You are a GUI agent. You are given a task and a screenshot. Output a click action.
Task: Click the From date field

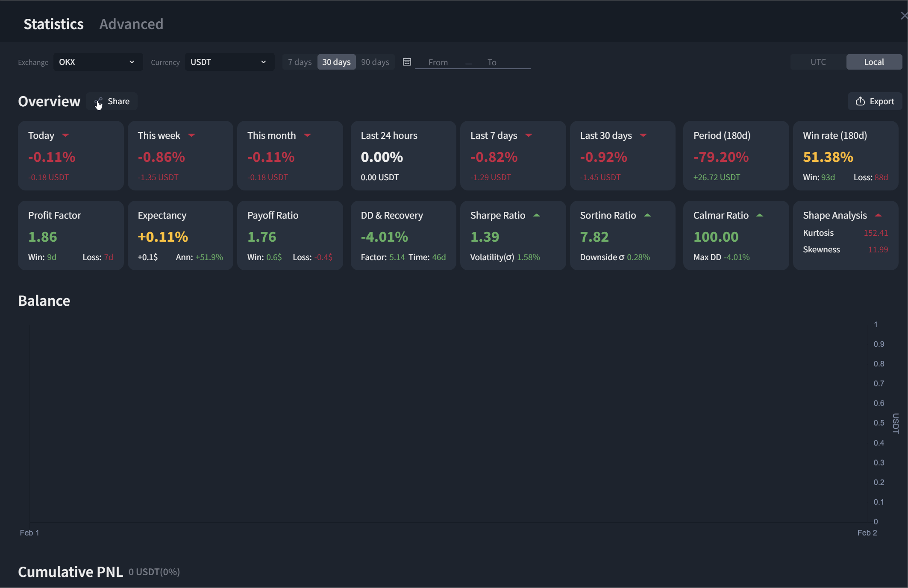pyautogui.click(x=438, y=62)
